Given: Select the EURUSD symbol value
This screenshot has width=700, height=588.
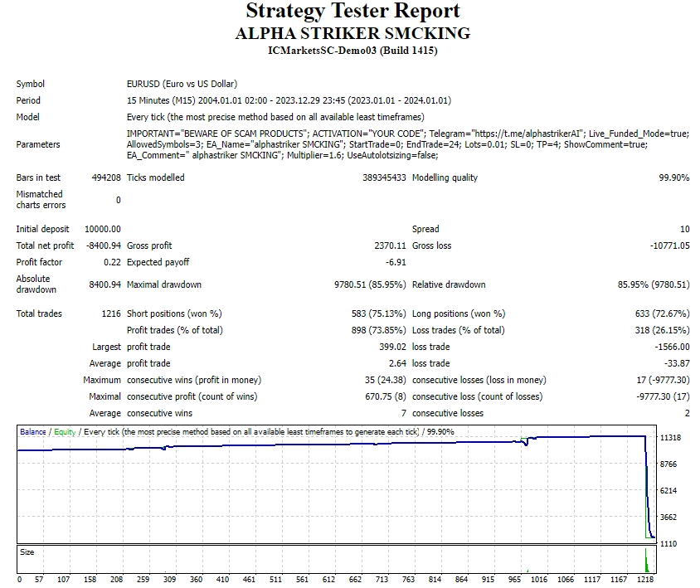Looking at the screenshot, I should click(x=181, y=84).
